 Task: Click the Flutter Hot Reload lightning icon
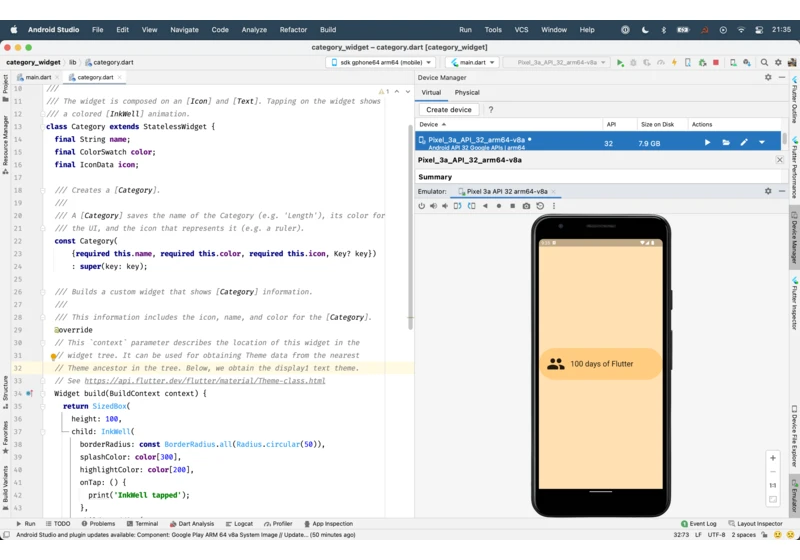pyautogui.click(x=674, y=62)
